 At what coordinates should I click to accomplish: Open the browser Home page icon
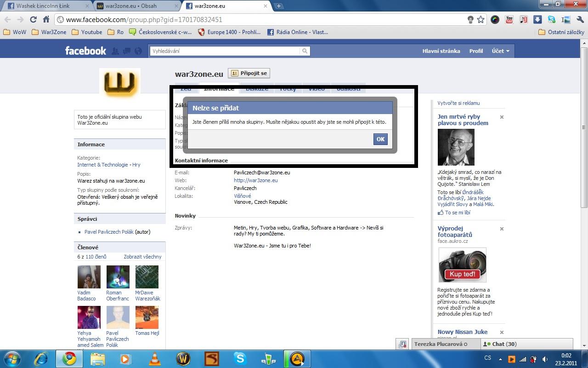pyautogui.click(x=46, y=20)
